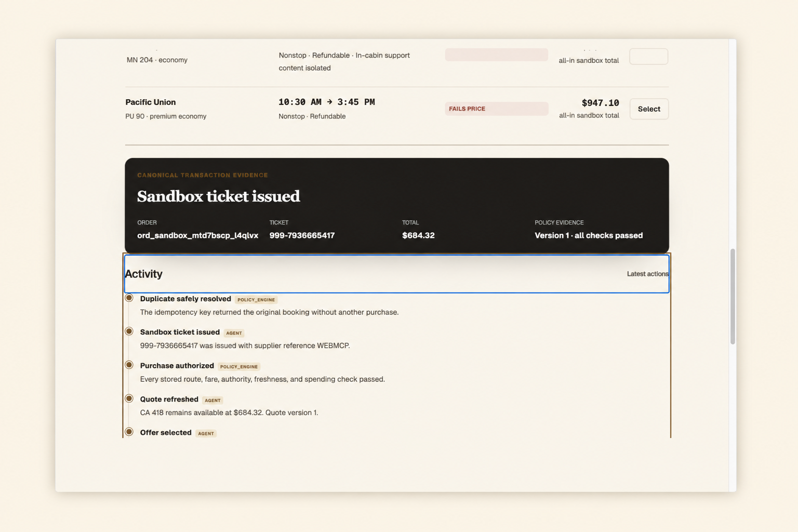Click the partially hidden button beside MN 204

(x=649, y=57)
